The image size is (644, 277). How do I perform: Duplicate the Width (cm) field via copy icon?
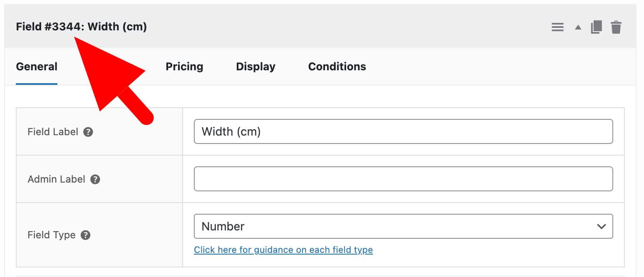point(597,27)
